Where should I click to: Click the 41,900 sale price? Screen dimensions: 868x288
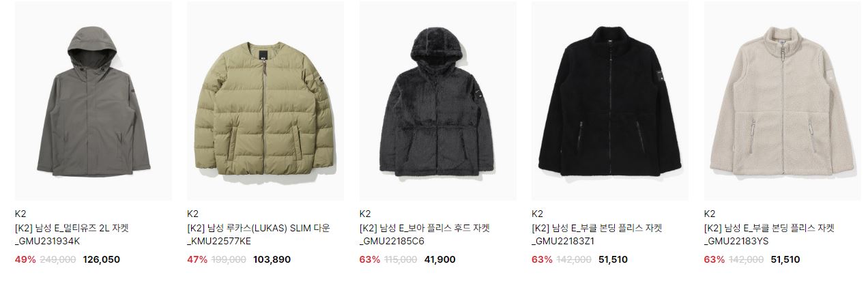pos(439,259)
